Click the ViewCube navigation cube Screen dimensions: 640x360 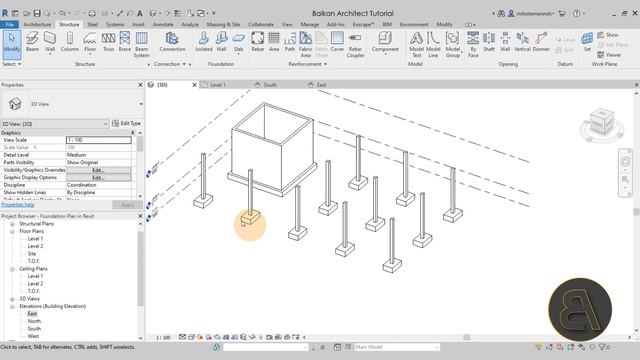602,121
